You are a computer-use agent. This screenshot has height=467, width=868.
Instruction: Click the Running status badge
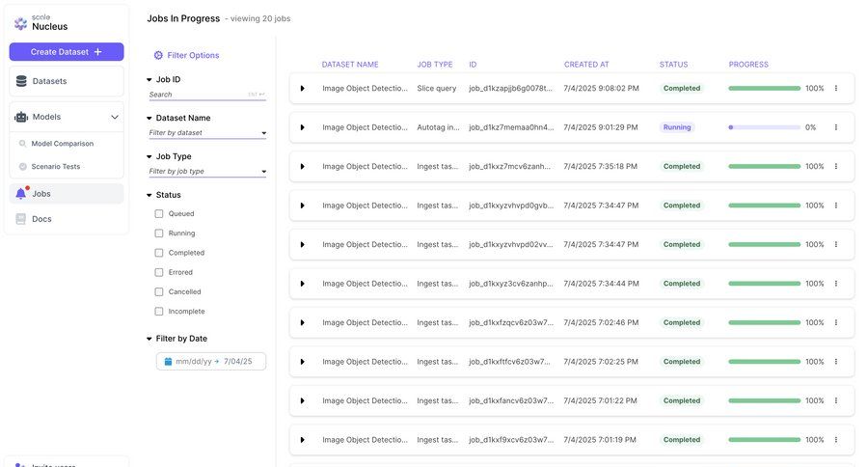(x=677, y=127)
